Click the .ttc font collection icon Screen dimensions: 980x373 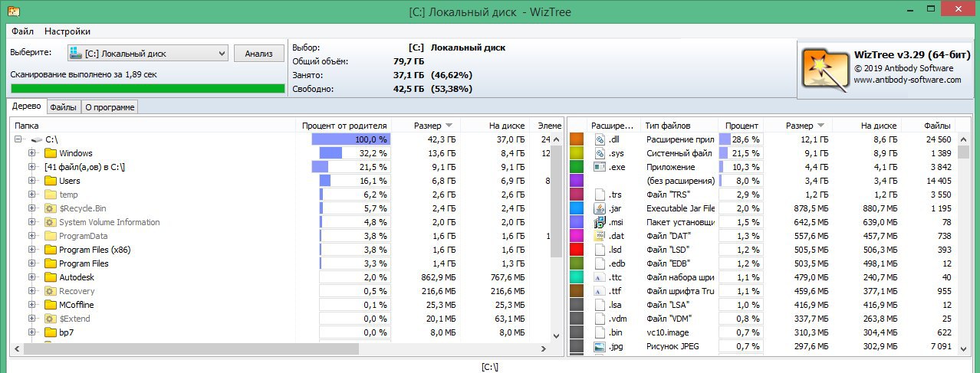click(600, 277)
